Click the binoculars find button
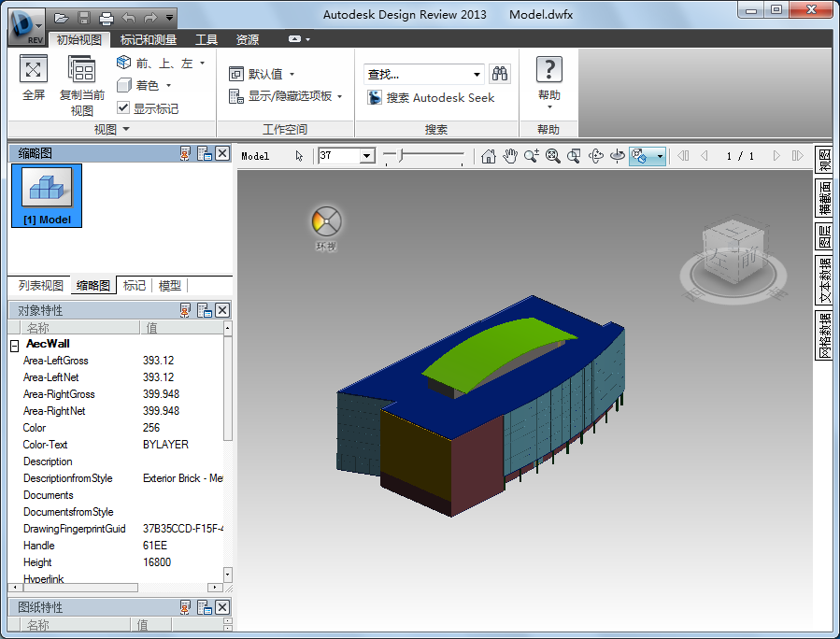The height and width of the screenshot is (639, 840). [x=499, y=74]
